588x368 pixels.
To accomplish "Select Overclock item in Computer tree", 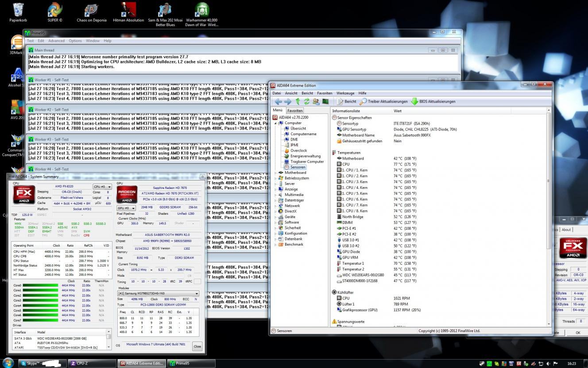I will pyautogui.click(x=298, y=151).
